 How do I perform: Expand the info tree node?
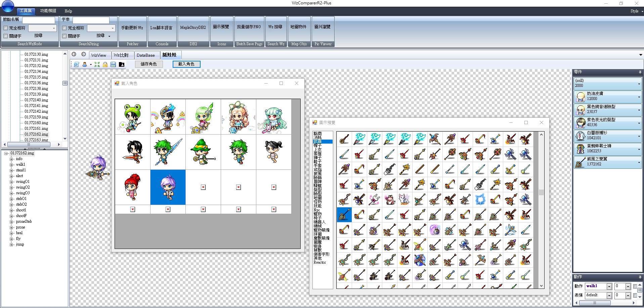[x=11, y=159]
